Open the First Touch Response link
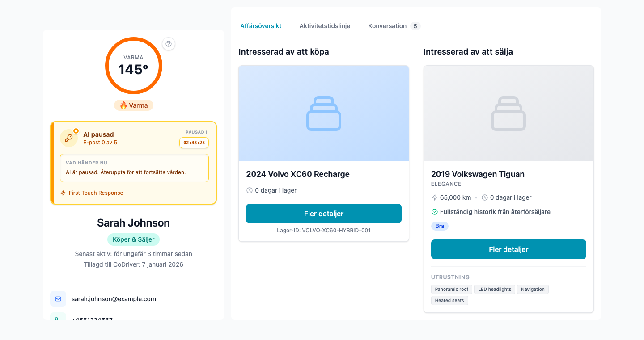The width and height of the screenshot is (644, 340). click(x=95, y=193)
